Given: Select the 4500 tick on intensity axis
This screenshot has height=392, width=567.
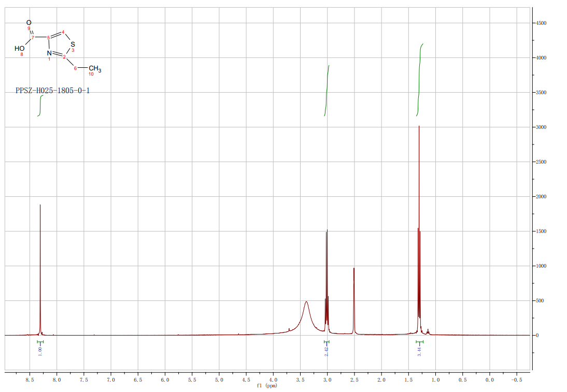Looking at the screenshot, I should [543, 23].
